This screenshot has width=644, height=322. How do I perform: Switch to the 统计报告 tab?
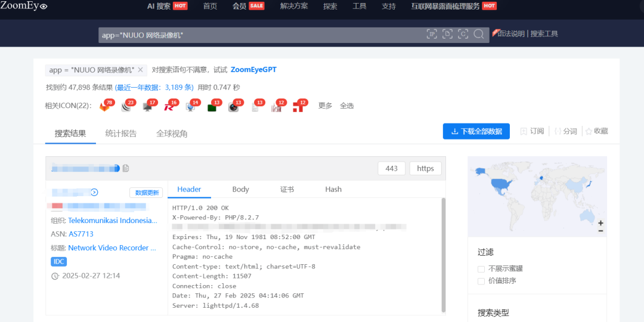(120, 134)
